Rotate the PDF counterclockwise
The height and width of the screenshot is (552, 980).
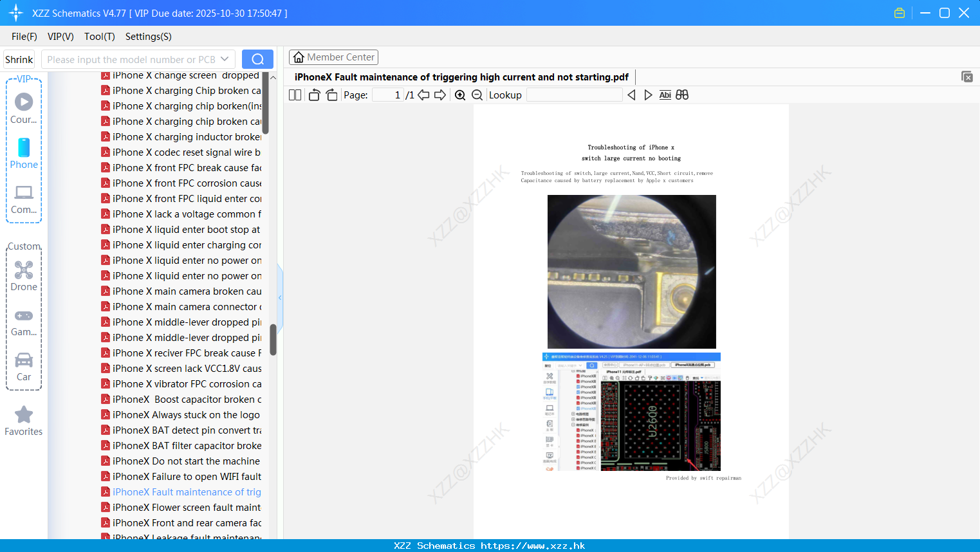[x=314, y=95]
